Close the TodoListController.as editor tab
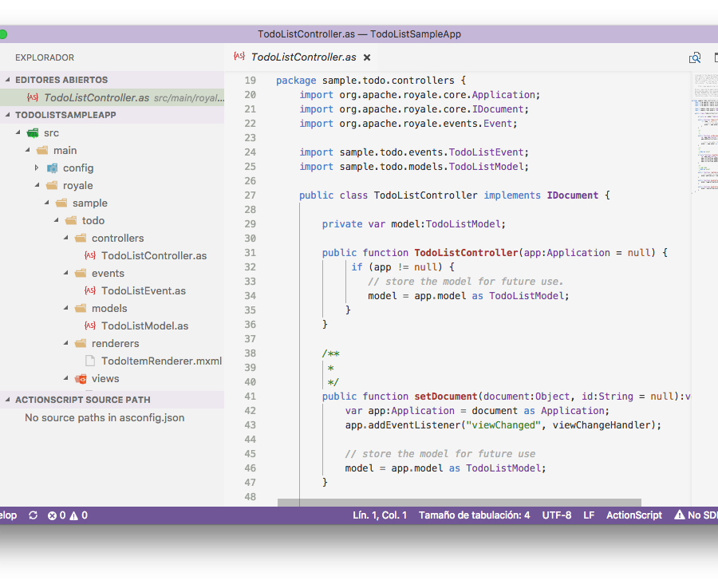The image size is (718, 588). [367, 57]
